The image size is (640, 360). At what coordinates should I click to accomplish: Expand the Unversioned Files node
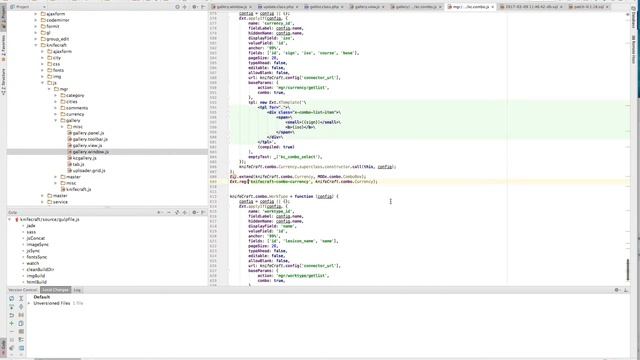29,303
